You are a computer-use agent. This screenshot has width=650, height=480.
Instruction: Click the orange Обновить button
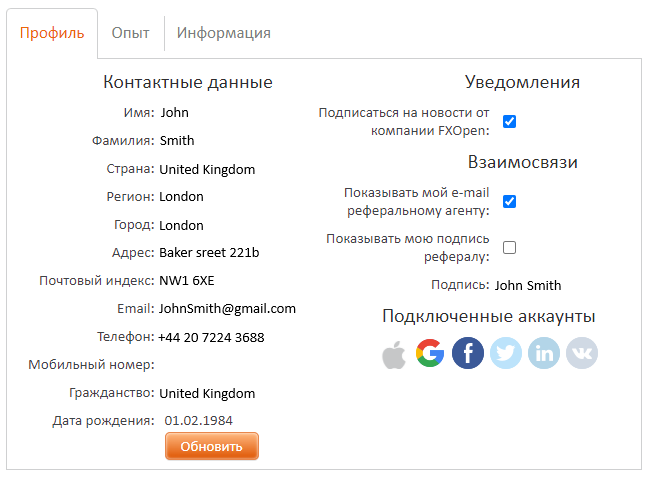[x=212, y=446]
